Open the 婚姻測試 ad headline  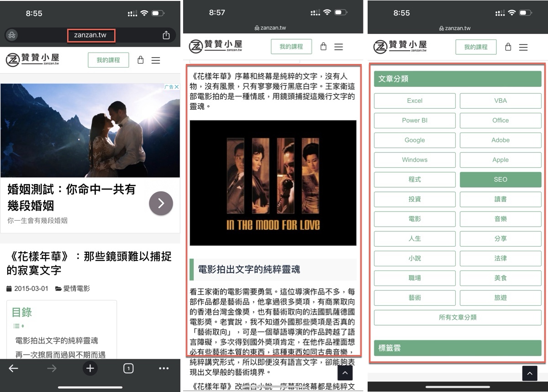[x=72, y=197]
